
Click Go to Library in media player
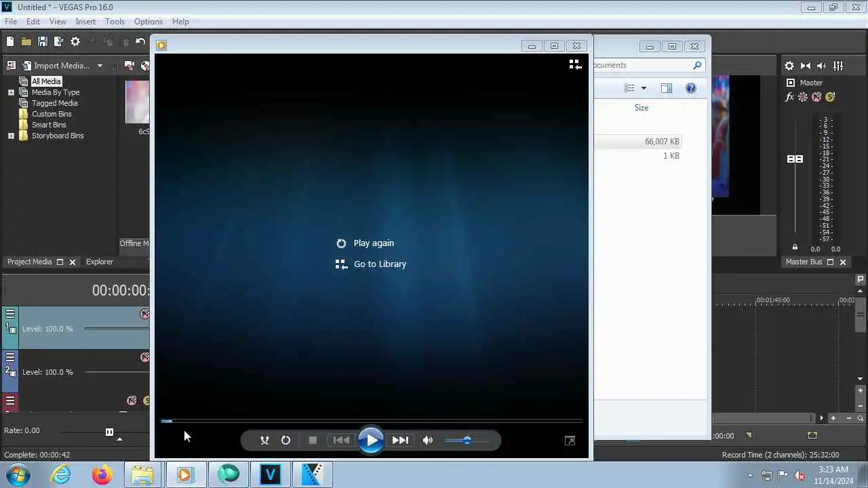371,264
